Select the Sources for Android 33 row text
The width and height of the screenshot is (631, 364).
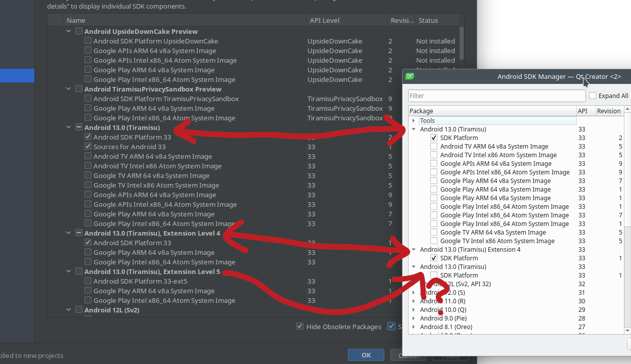[x=129, y=147]
